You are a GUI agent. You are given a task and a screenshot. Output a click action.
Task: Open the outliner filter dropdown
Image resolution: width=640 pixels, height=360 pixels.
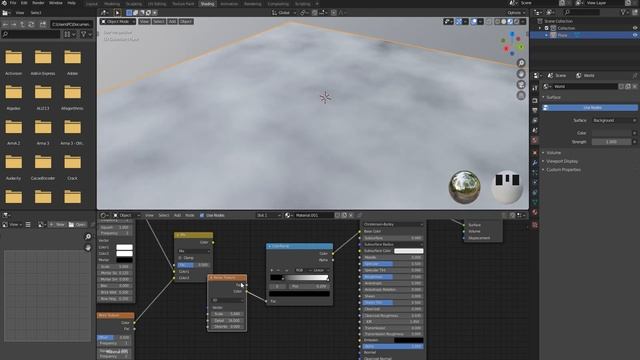tap(624, 13)
